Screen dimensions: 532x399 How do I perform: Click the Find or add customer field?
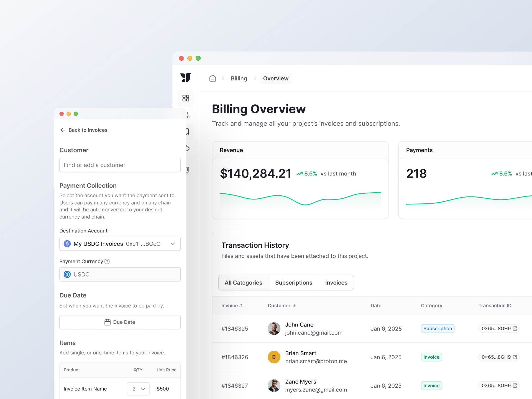(120, 165)
